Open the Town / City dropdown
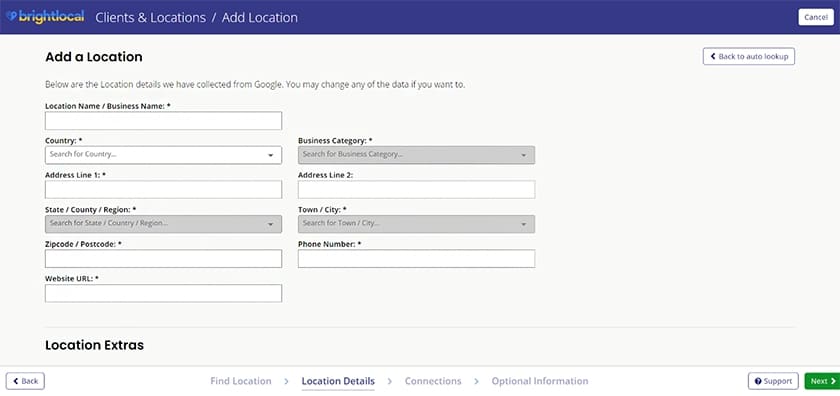This screenshot has width=840, height=396. [x=416, y=224]
